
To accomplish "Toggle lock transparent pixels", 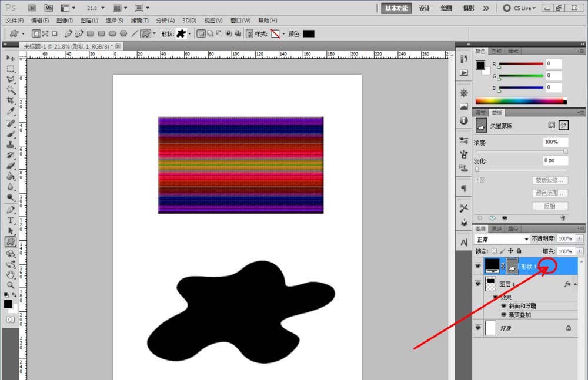I will point(495,251).
